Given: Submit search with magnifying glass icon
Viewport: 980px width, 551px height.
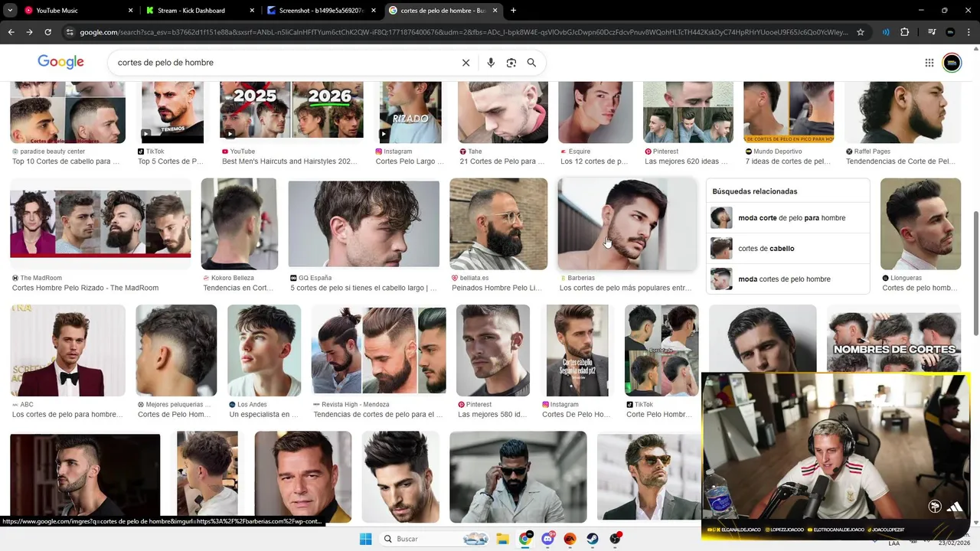Looking at the screenshot, I should [531, 63].
